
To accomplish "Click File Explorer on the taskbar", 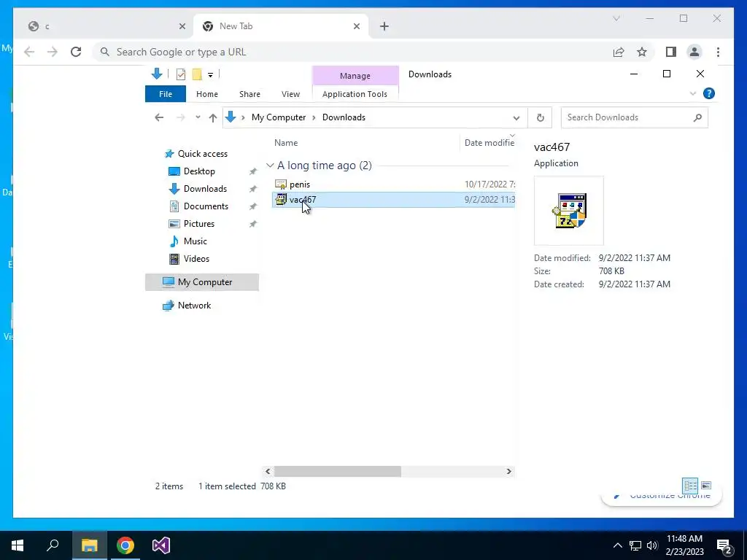I will point(89,545).
